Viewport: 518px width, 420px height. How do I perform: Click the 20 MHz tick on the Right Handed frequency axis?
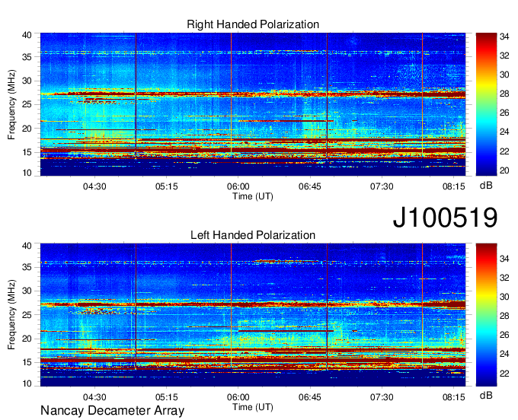pos(27,129)
